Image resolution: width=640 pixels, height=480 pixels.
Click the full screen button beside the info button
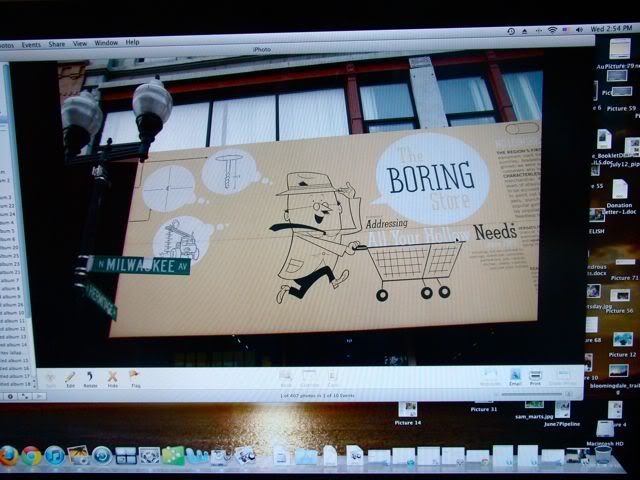24,396
